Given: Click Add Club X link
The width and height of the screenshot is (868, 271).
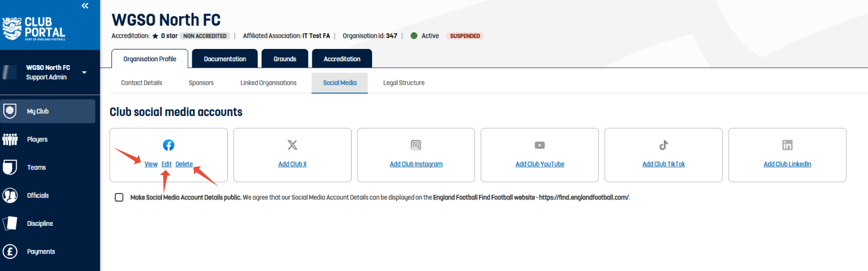Looking at the screenshot, I should (x=292, y=164).
